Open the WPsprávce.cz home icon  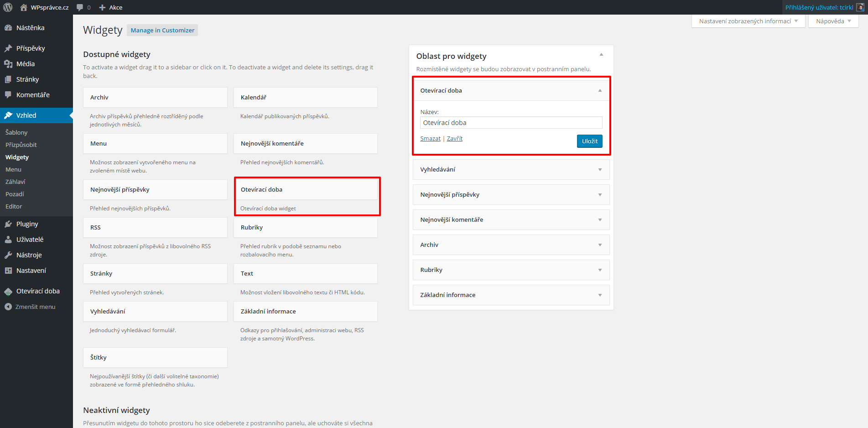[x=24, y=7]
